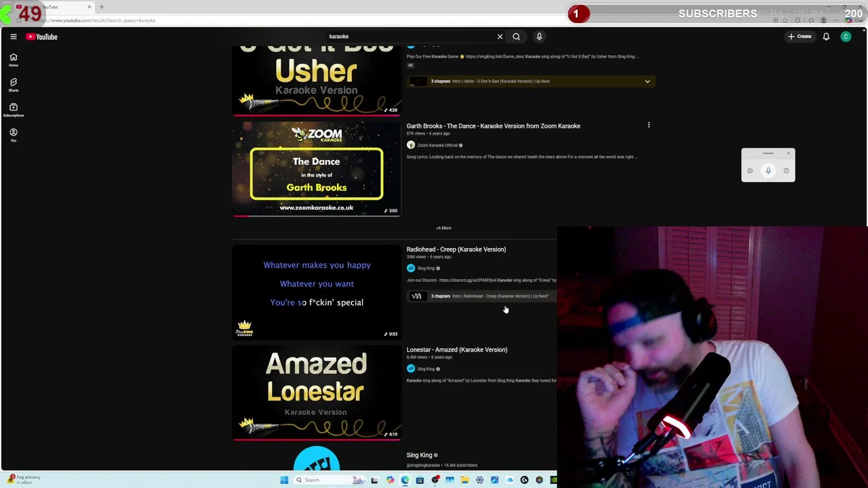Open Settings gear in the taskbar

tap(479, 480)
